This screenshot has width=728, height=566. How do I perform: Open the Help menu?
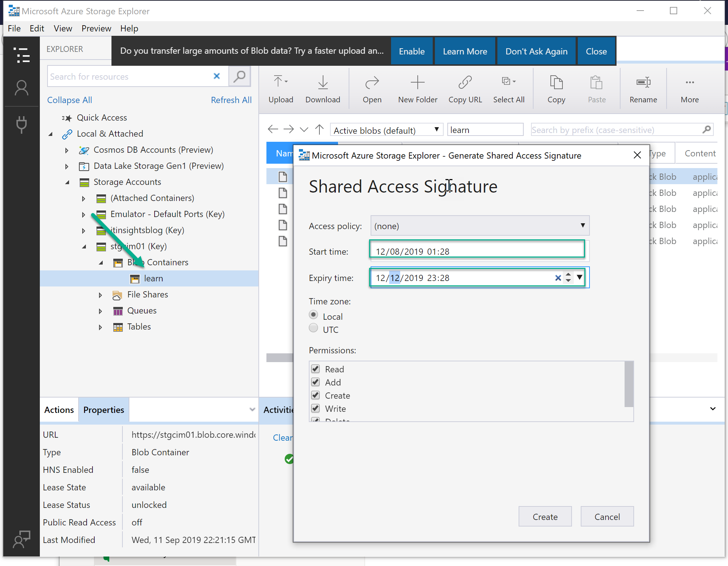(129, 29)
